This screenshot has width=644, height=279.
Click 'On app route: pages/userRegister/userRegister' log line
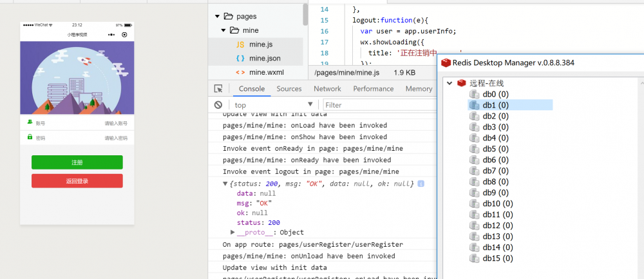click(313, 244)
